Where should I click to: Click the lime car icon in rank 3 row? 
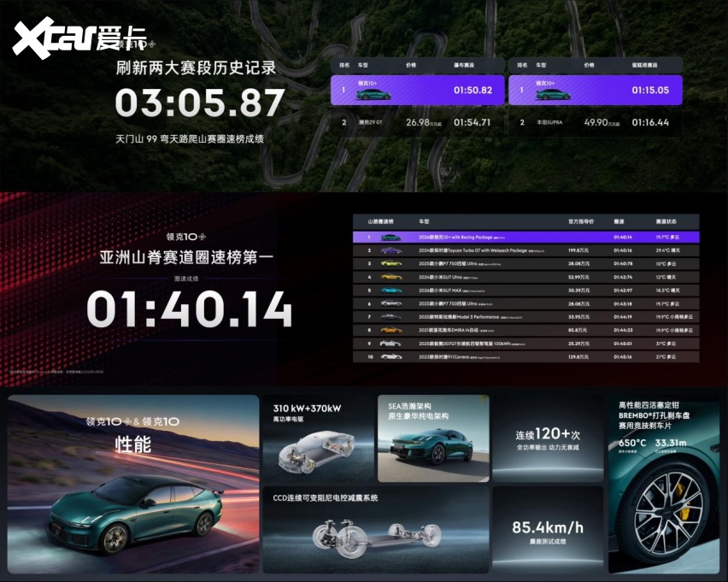(x=391, y=263)
